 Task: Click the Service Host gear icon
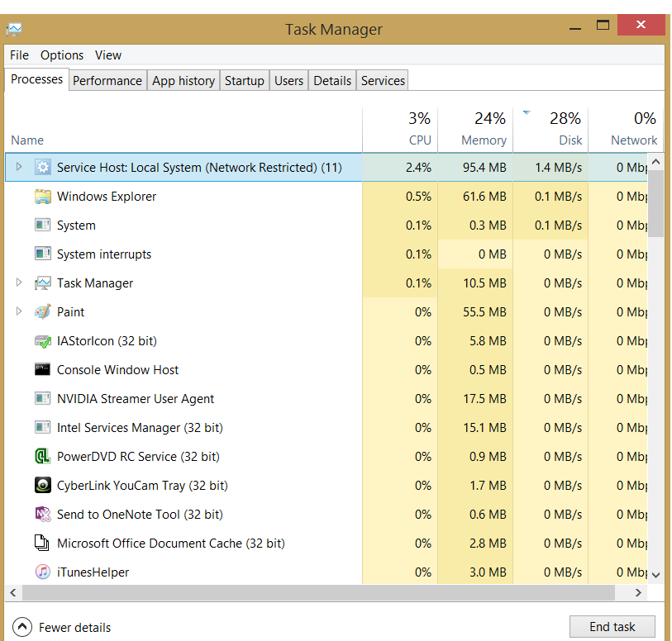pyautogui.click(x=42, y=167)
